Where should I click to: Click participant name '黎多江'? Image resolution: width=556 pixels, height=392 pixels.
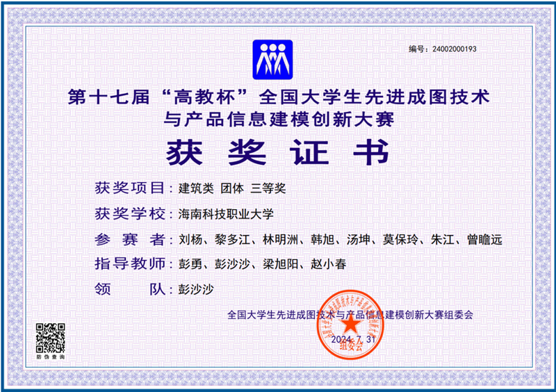[232, 240]
